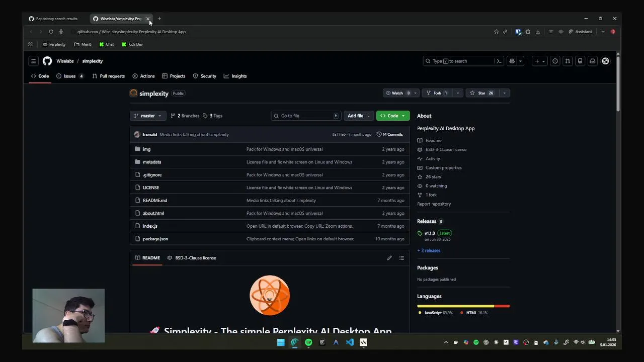This screenshot has height=362, width=644.
Task: Open the extensions puzzle icon
Action: tap(528, 32)
